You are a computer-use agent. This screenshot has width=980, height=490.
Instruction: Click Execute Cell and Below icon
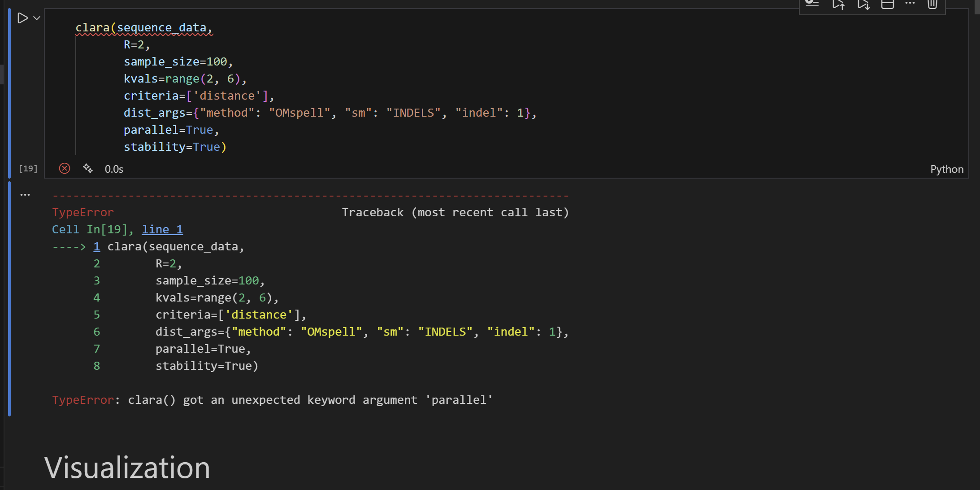pos(863,4)
